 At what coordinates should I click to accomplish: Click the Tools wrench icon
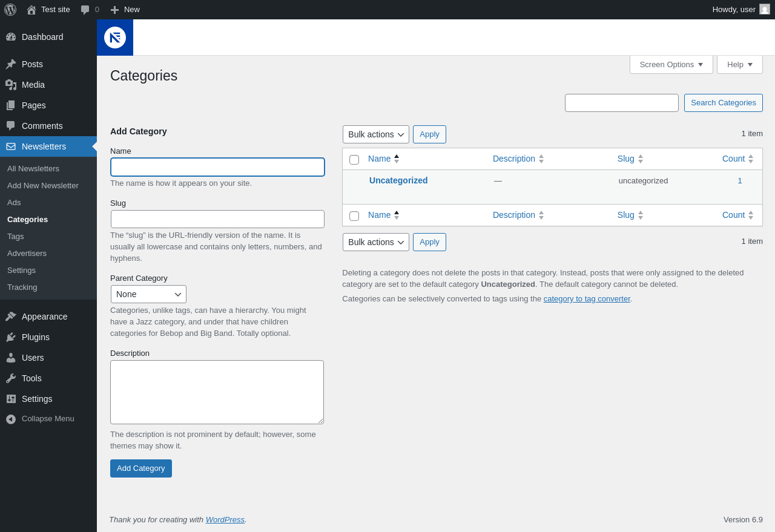pyautogui.click(x=11, y=378)
